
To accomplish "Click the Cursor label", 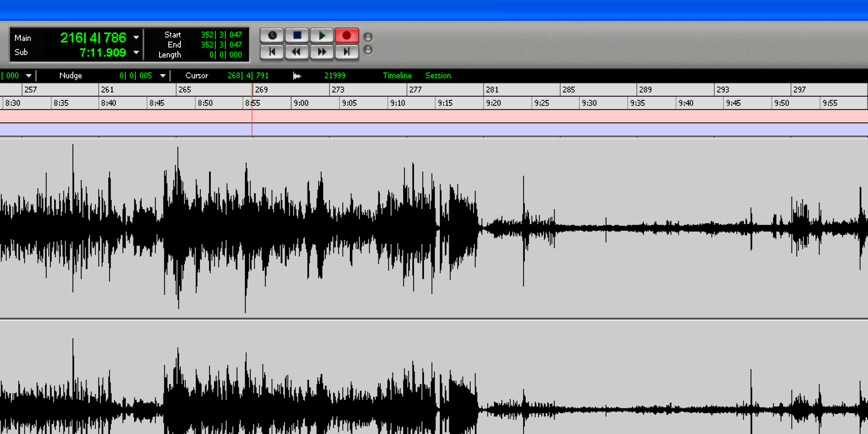I will tap(197, 76).
